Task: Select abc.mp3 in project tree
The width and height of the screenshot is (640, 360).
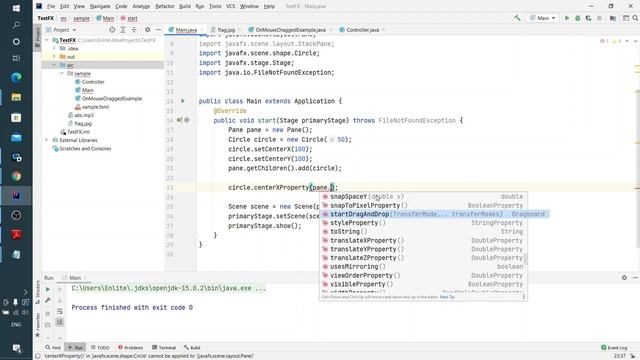Action: 84,115
